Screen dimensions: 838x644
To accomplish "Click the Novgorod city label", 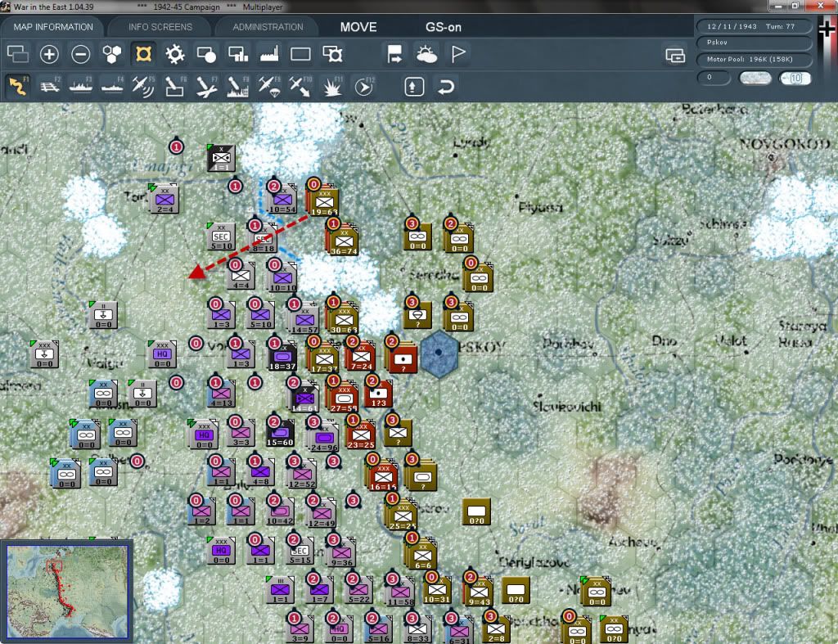I will (784, 143).
